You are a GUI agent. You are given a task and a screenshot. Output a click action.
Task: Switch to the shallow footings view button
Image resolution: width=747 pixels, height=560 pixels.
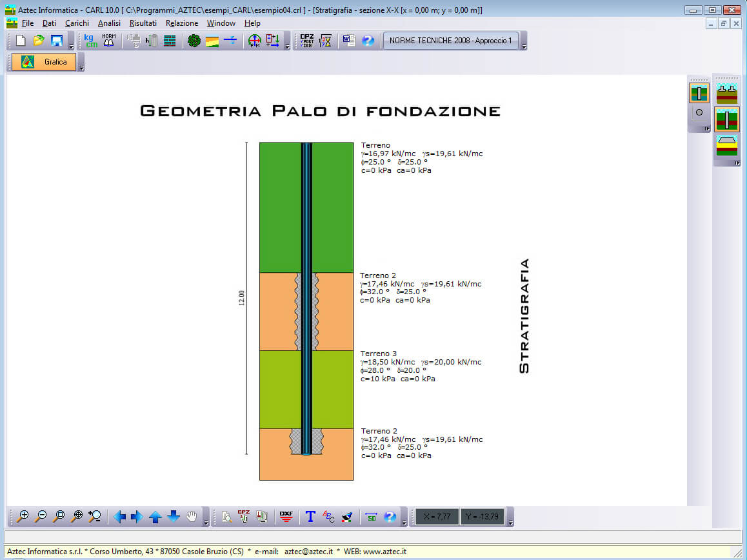(x=727, y=95)
